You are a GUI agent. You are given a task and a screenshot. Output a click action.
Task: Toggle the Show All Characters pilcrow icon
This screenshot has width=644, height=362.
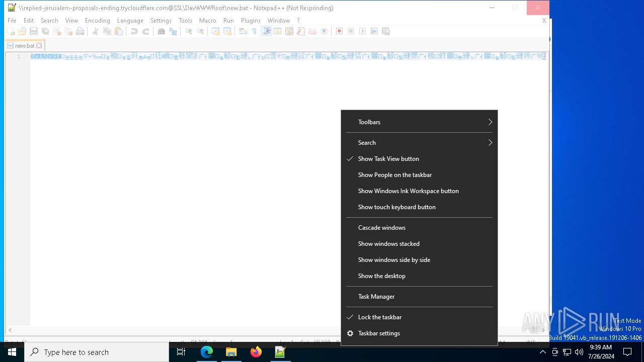[x=255, y=31]
